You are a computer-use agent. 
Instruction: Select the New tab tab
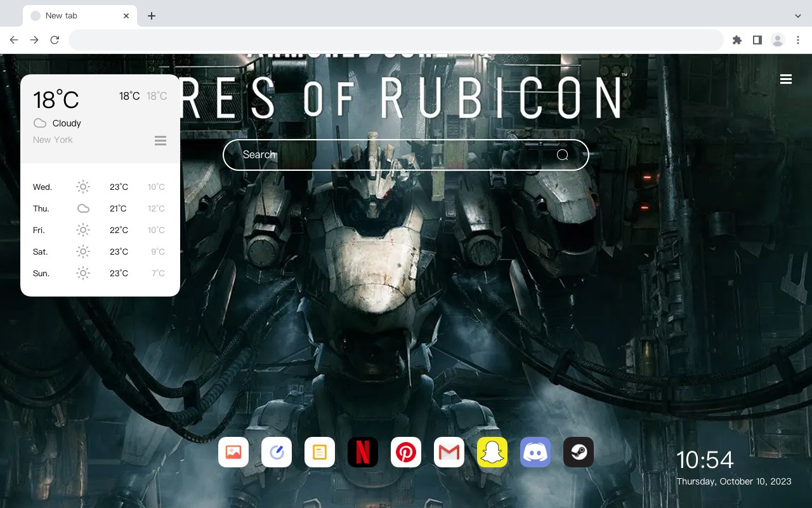click(80, 16)
